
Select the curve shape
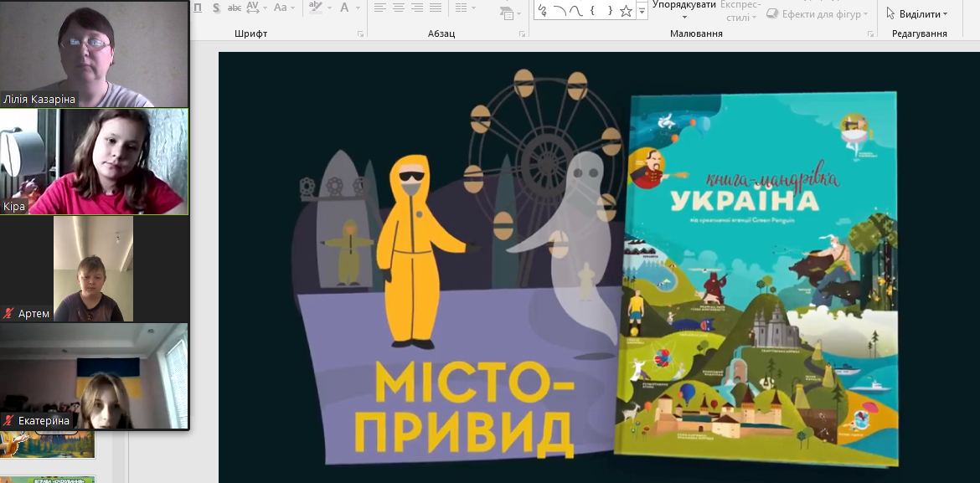click(x=575, y=10)
